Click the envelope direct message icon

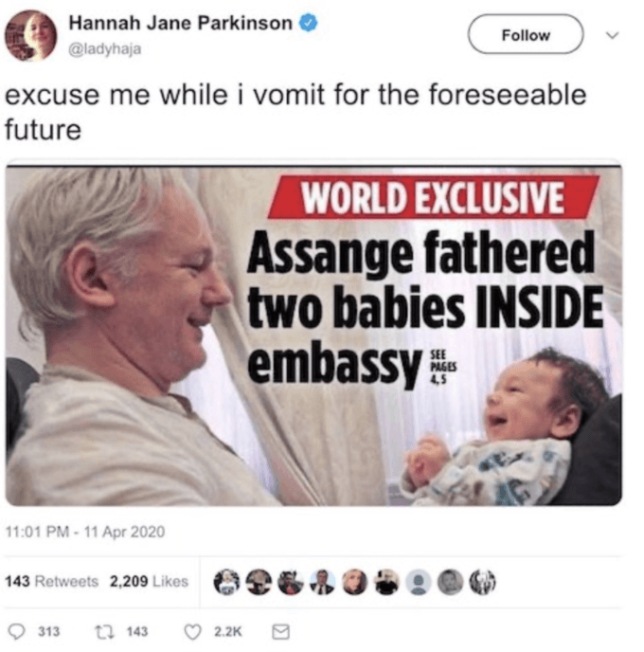tap(281, 631)
